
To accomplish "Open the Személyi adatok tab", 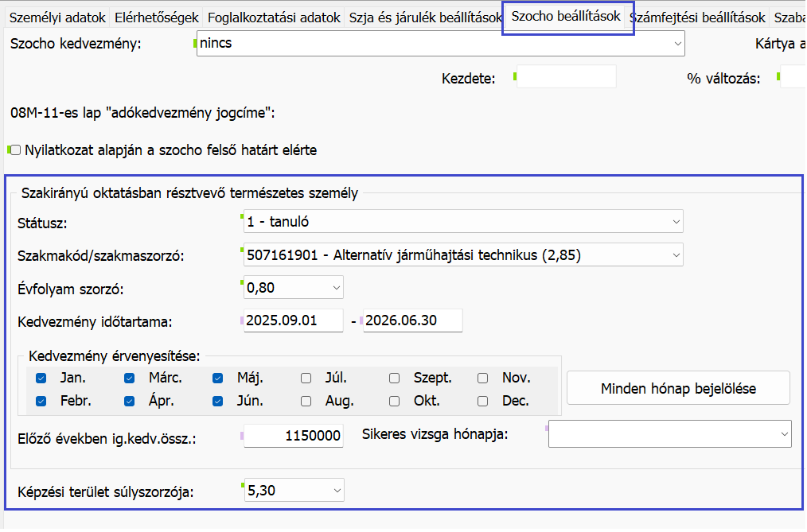I will [x=56, y=17].
